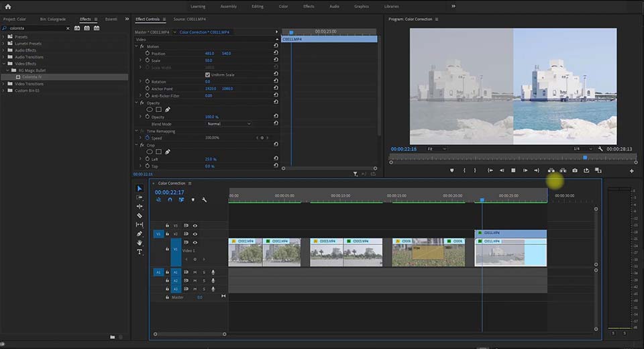Click Go to Out button
Viewport: 644px width, 349px height.
coord(537,170)
